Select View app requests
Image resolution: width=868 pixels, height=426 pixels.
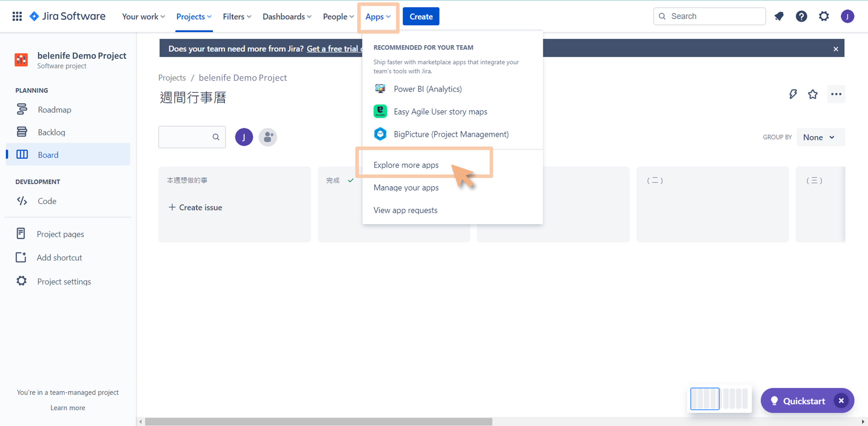(452, 210)
